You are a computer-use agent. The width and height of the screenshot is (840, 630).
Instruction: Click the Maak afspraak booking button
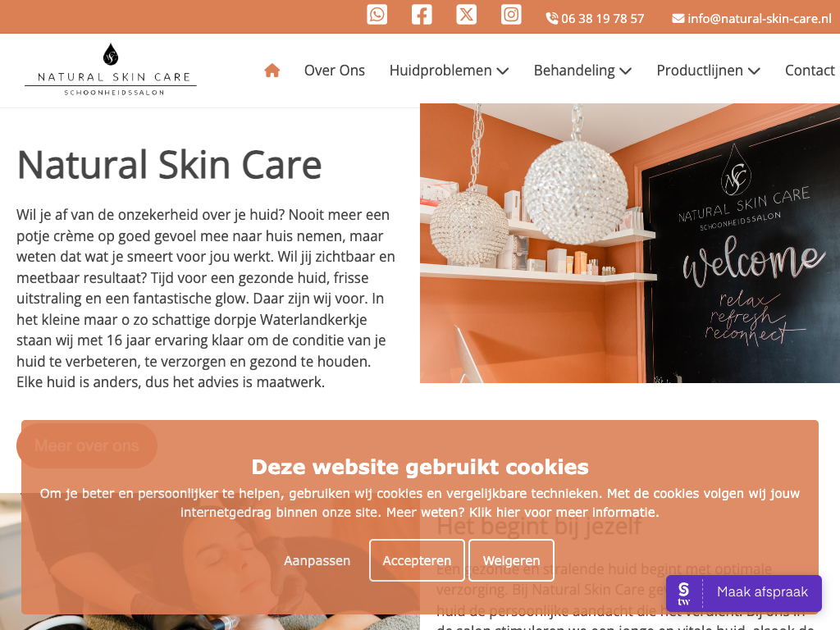pos(743,593)
